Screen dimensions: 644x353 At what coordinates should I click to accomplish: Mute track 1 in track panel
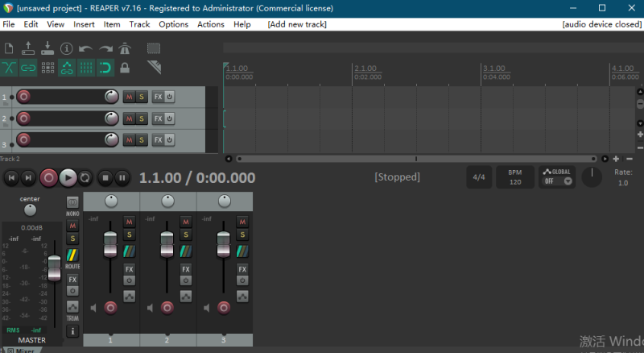coord(129,97)
